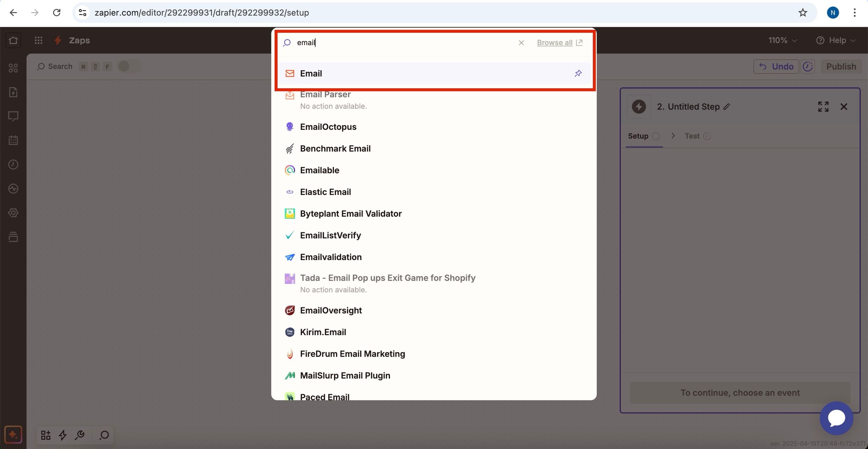
Task: Open the AI copilot sparkle icon
Action: tap(13, 434)
